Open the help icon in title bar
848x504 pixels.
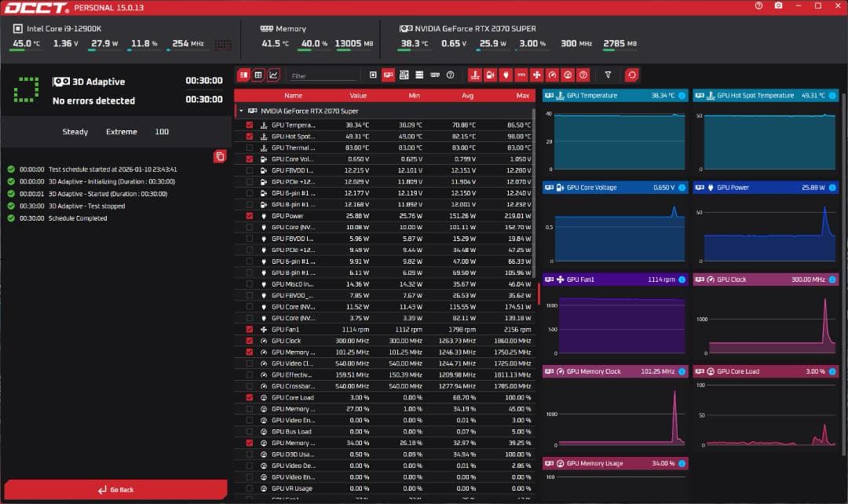758,6
